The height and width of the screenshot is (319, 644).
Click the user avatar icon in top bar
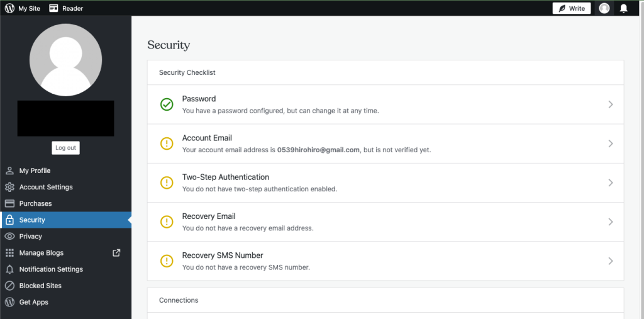[604, 8]
